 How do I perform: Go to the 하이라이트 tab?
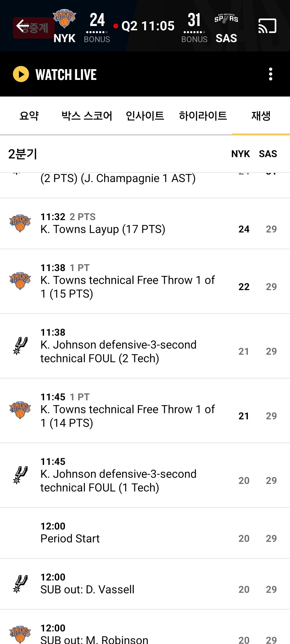pyautogui.click(x=203, y=116)
